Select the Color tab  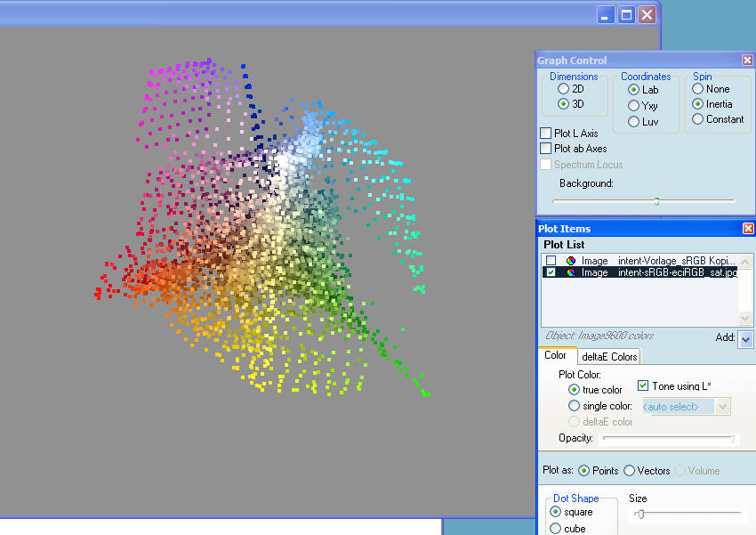(x=555, y=356)
